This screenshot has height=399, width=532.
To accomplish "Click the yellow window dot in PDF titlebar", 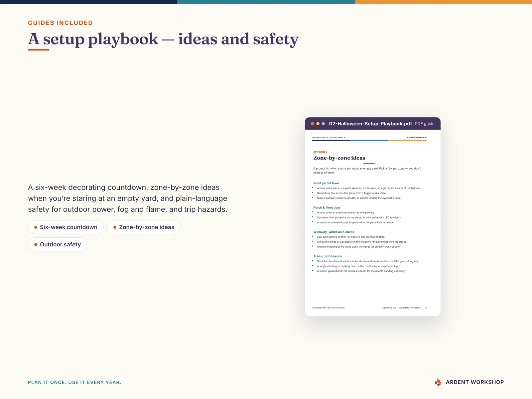I will click(318, 124).
